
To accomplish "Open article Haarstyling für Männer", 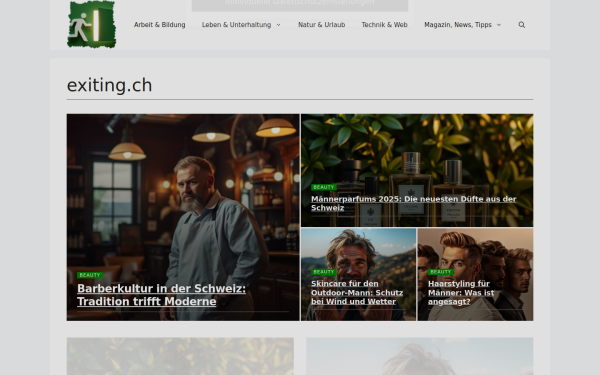I will pos(461,292).
